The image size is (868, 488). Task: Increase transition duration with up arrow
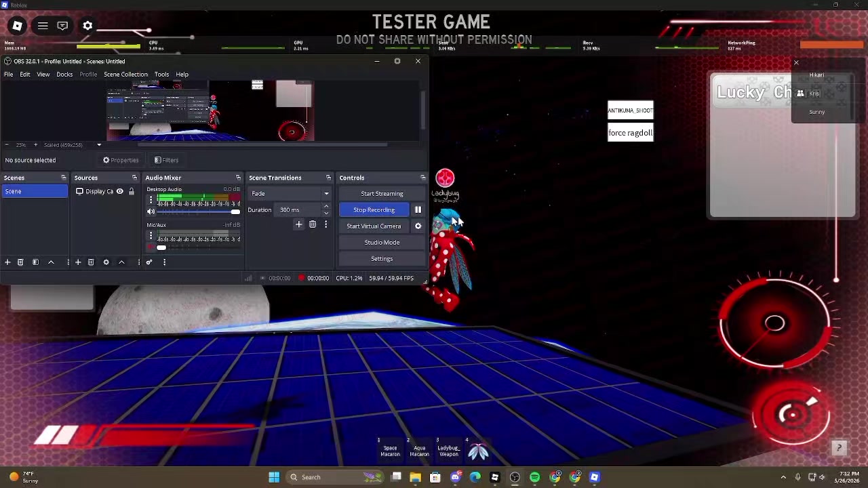pos(326,207)
